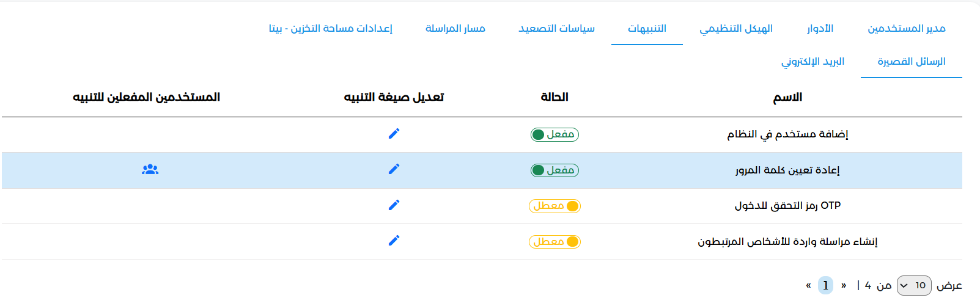Open the الأدوار tab
Image resolution: width=980 pixels, height=306 pixels.
[820, 29]
